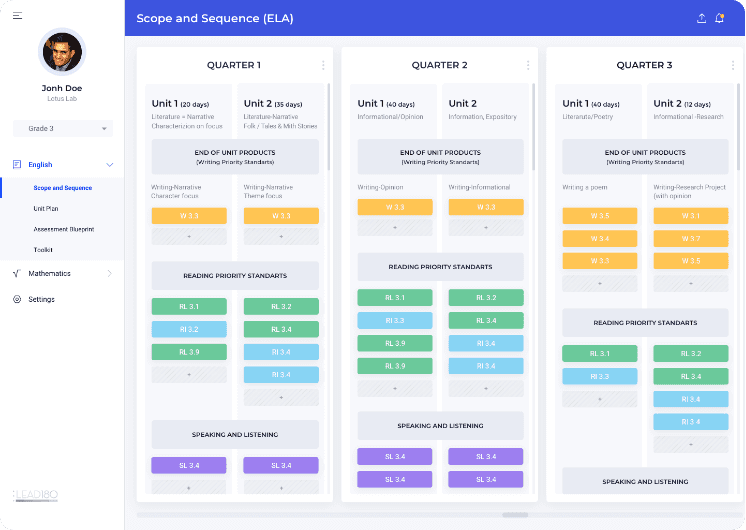
Task: Add writing standard to Quarter 3 Unit 2
Action: pyautogui.click(x=691, y=284)
